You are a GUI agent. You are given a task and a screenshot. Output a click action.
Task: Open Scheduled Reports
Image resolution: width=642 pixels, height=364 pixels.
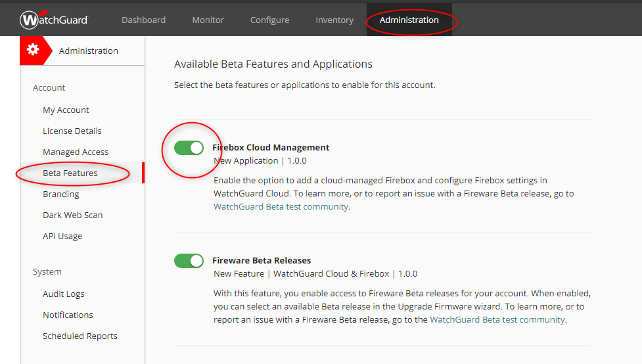80,336
